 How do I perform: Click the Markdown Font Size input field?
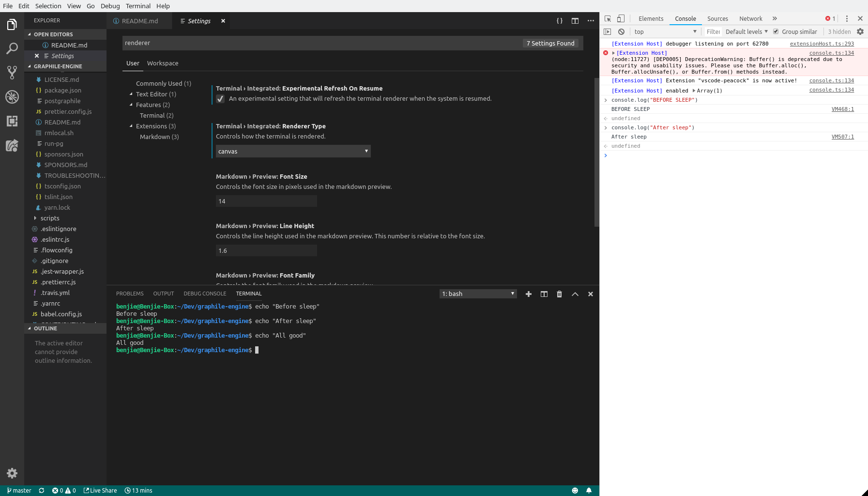[x=266, y=201]
